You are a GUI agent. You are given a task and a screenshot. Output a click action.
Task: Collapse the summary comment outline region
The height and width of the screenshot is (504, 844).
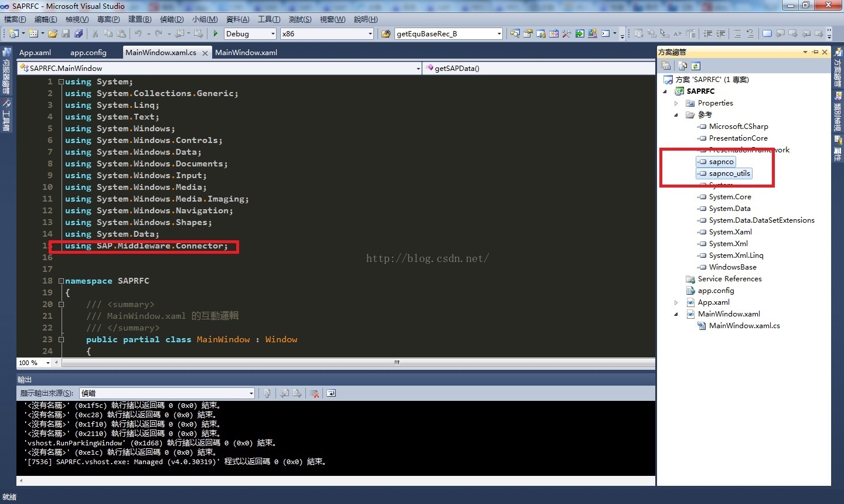click(x=61, y=305)
